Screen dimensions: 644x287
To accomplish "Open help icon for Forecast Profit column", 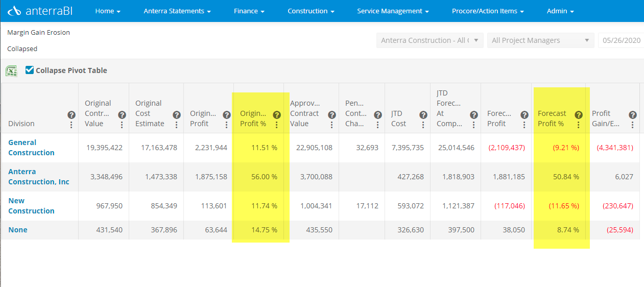I will pos(524,115).
